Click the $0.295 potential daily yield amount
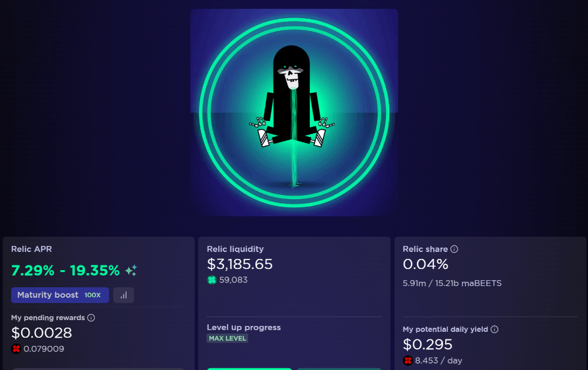The height and width of the screenshot is (370, 588). 427,345
